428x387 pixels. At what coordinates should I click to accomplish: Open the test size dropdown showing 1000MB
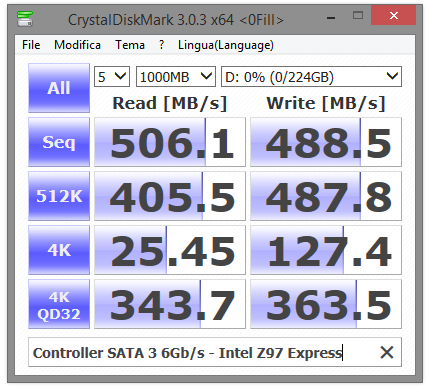tap(176, 77)
